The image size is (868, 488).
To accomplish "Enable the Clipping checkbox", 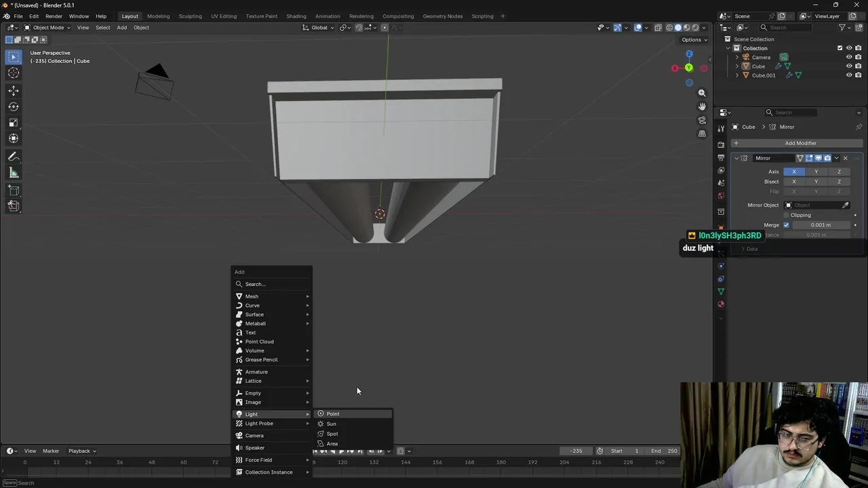I will [787, 215].
